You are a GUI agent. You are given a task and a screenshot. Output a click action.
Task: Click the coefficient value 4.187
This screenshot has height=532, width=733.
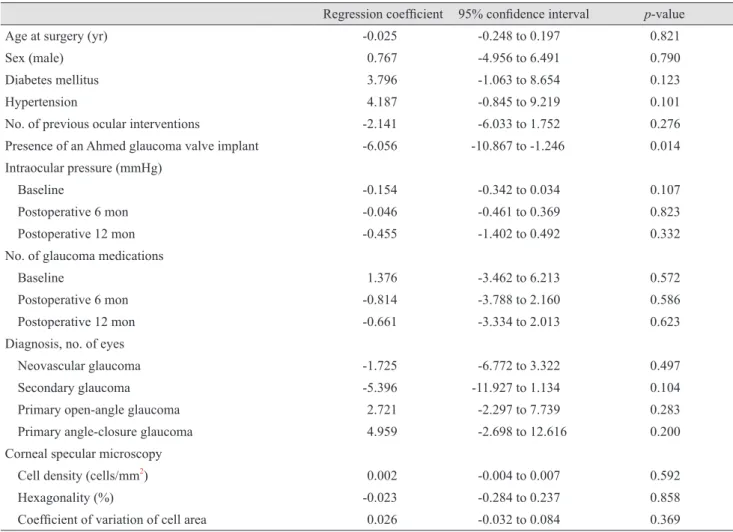(x=382, y=102)
